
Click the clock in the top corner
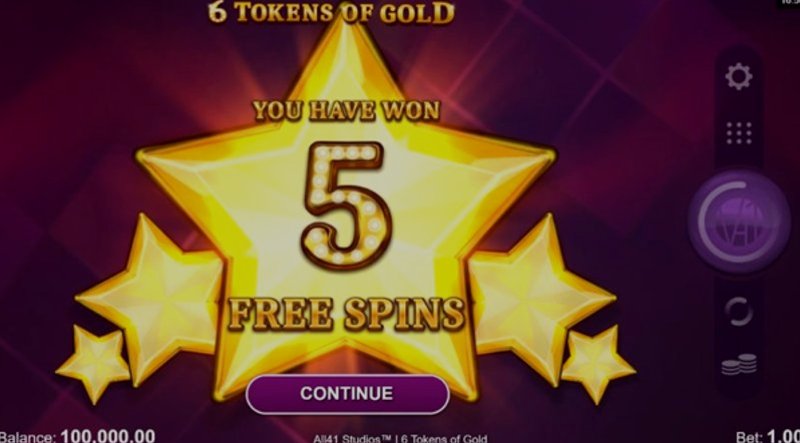789,3
